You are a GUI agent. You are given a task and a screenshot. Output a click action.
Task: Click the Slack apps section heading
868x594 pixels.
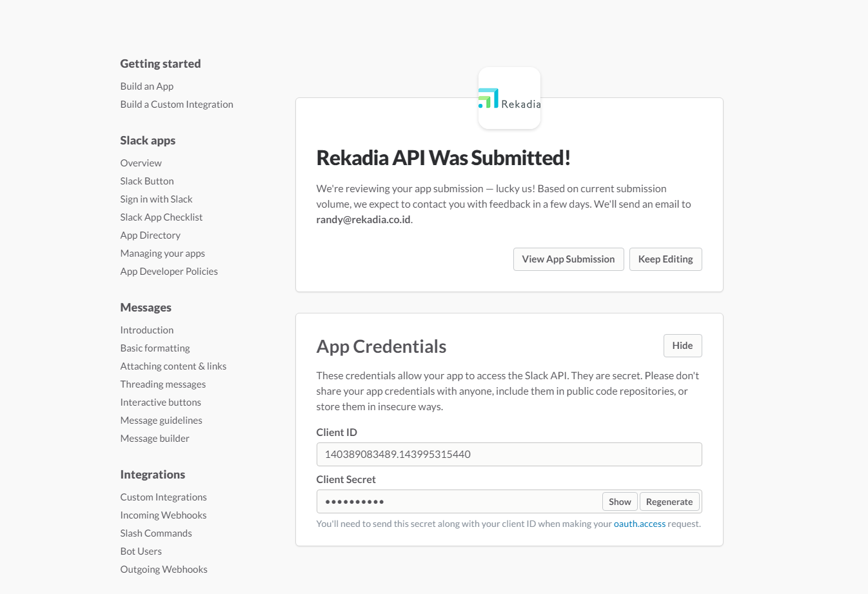click(x=148, y=141)
